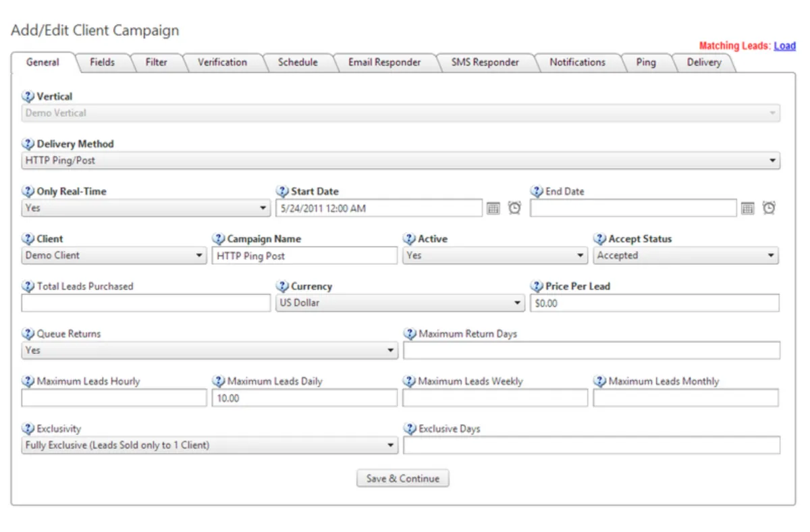Click the Load link for Matching Leads
The width and height of the screenshot is (810, 532).
784,46
